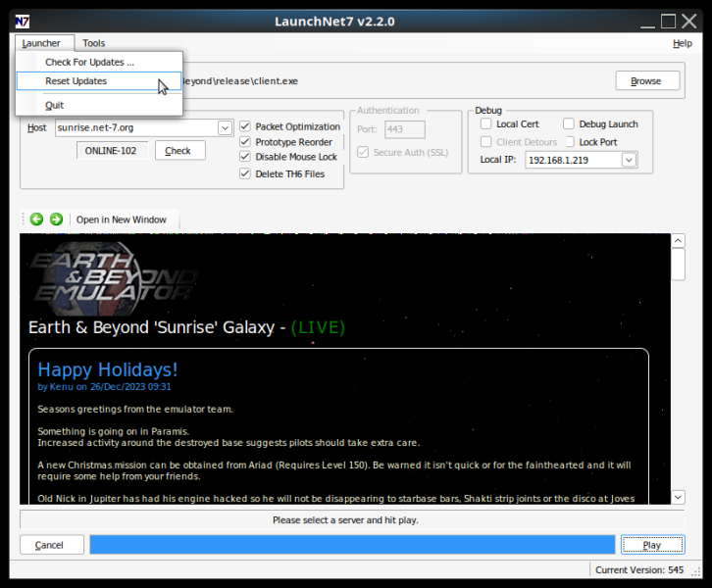The width and height of the screenshot is (712, 588).
Task: Click the Check server button
Action: pos(179,150)
